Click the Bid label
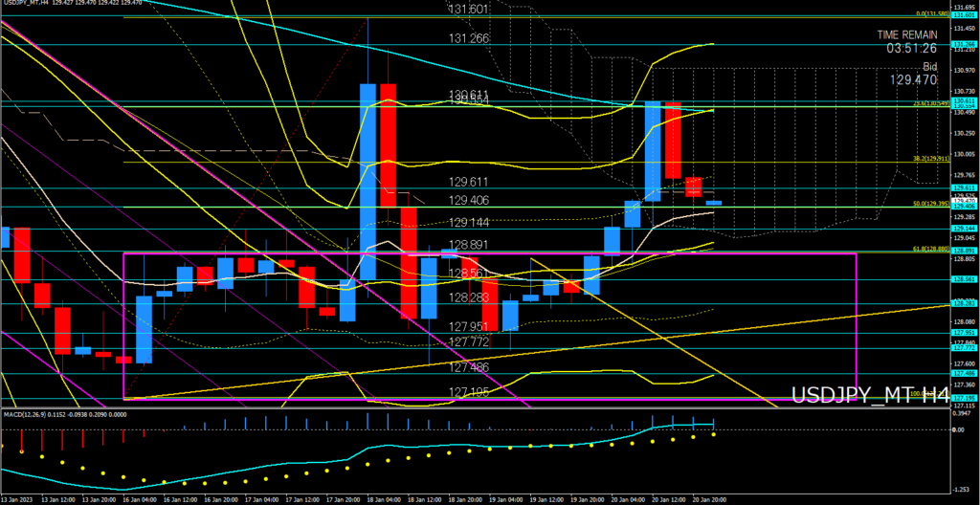The image size is (980, 505). click(x=929, y=66)
